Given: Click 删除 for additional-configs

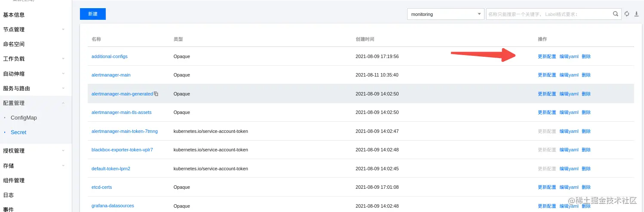Looking at the screenshot, I should pyautogui.click(x=586, y=56).
